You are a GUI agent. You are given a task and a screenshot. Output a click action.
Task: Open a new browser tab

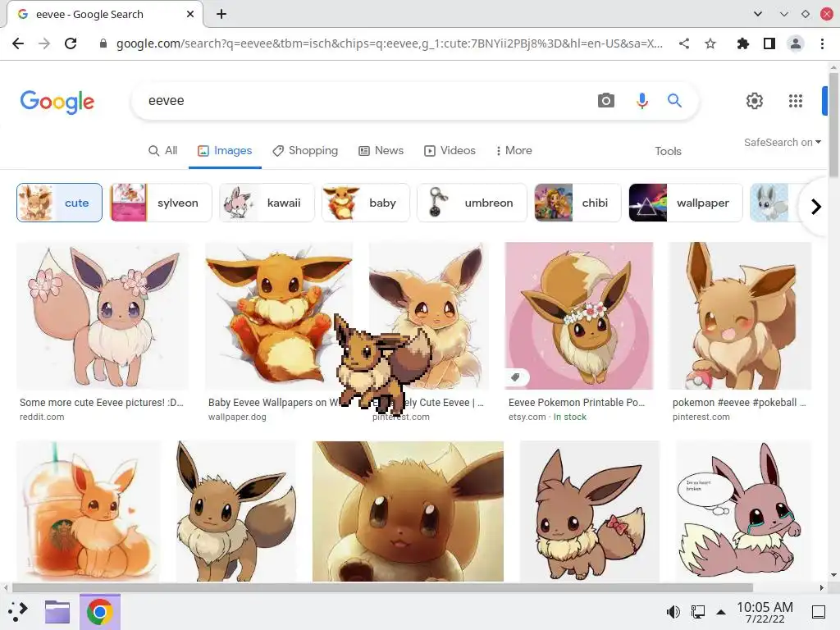[221, 14]
